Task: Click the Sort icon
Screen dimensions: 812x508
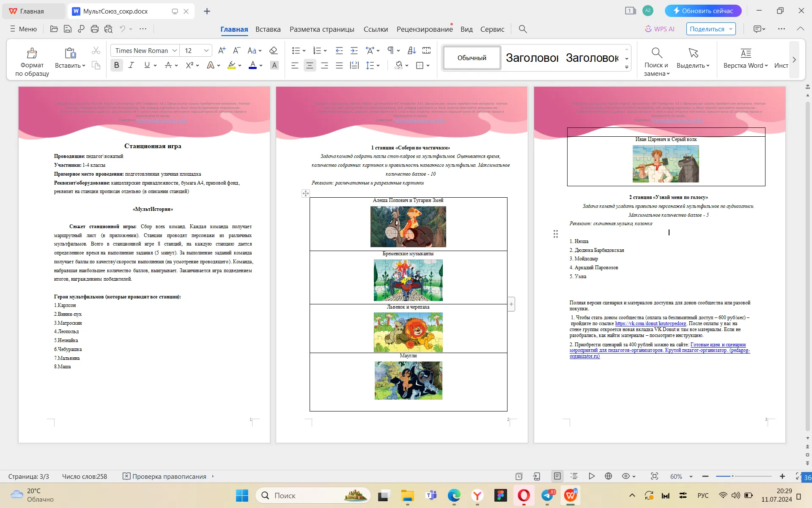Action: [411, 50]
